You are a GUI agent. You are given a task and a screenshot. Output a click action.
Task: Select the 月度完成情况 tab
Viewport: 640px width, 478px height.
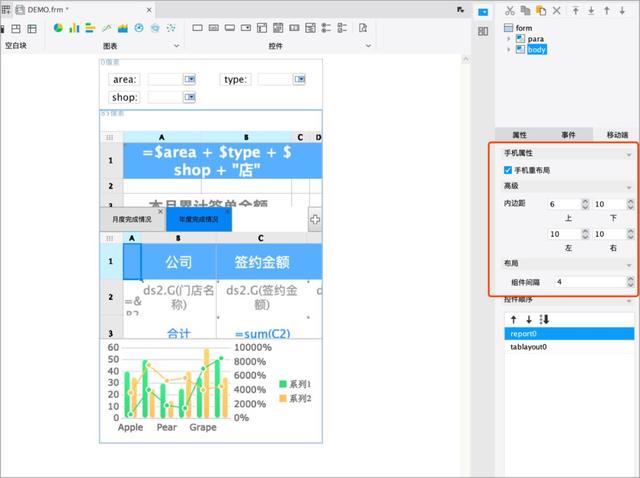pyautogui.click(x=132, y=219)
